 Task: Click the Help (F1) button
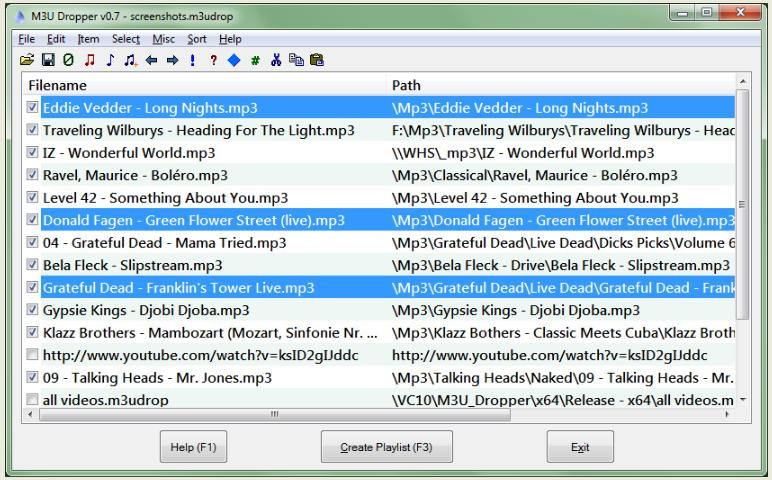tap(193, 447)
